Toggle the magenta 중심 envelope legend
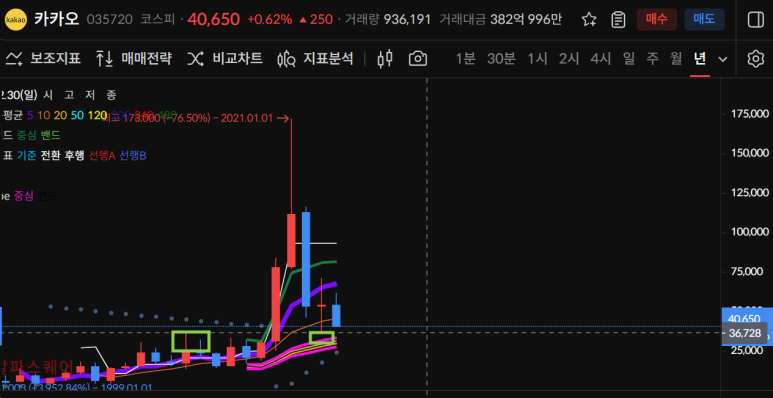The height and width of the screenshot is (398, 773). pos(24,196)
